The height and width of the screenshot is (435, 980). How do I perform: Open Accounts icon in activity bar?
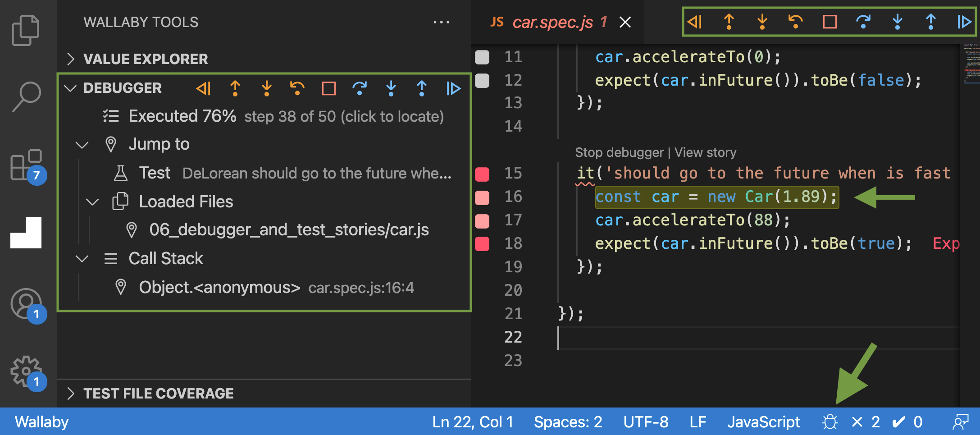pyautogui.click(x=26, y=304)
